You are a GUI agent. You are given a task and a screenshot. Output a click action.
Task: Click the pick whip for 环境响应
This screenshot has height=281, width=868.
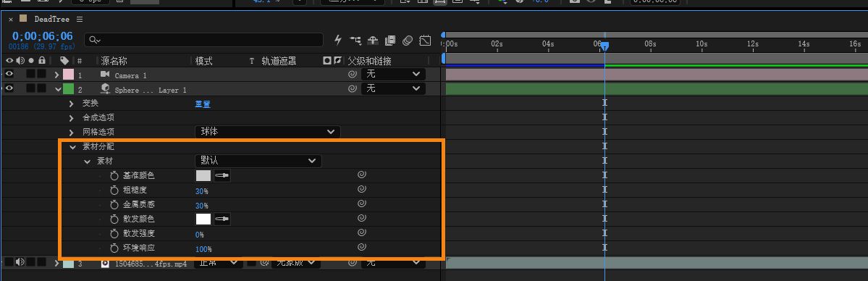point(361,247)
